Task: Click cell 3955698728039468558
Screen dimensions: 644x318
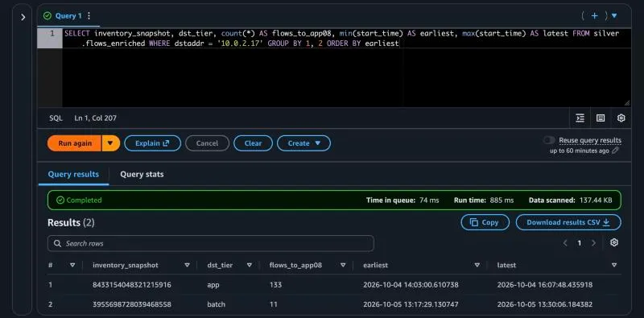Action: click(x=132, y=304)
